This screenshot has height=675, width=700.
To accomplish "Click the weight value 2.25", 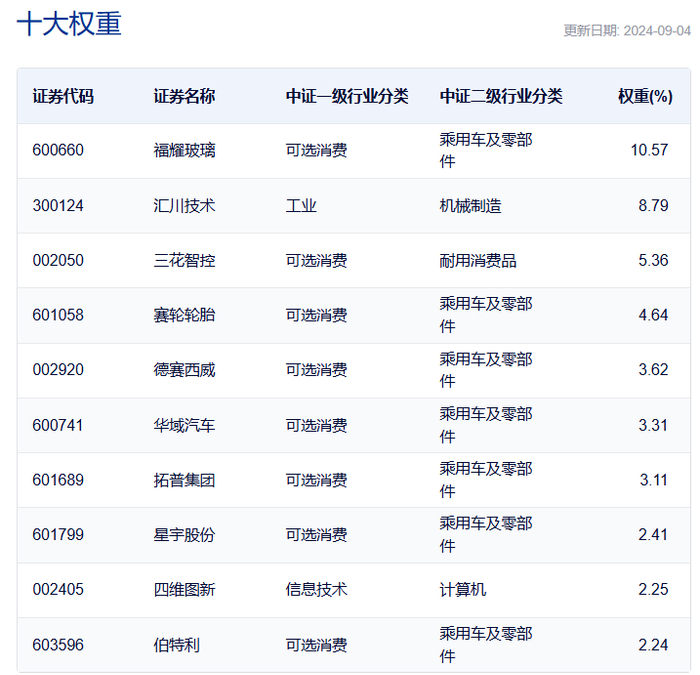I will (x=653, y=590).
